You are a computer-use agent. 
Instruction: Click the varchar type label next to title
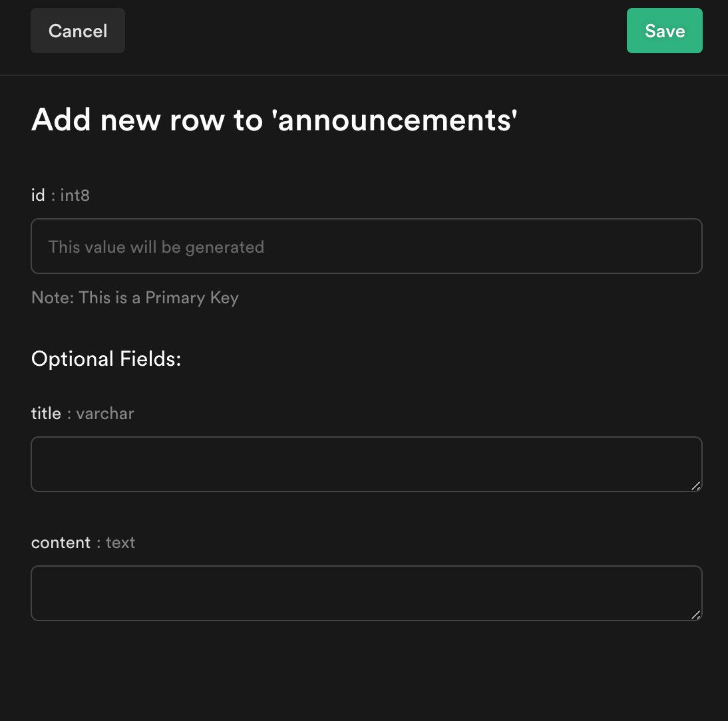104,413
